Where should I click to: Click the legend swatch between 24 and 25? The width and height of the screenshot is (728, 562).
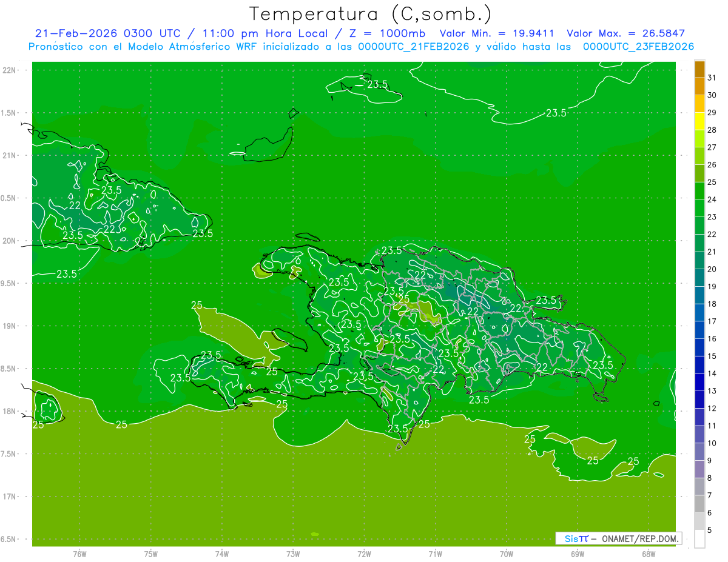click(x=699, y=192)
